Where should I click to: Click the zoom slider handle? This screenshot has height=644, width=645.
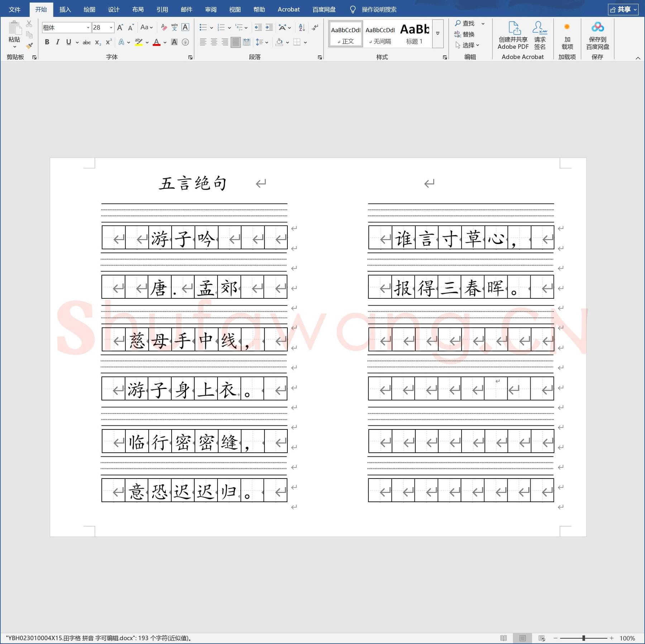(x=584, y=638)
